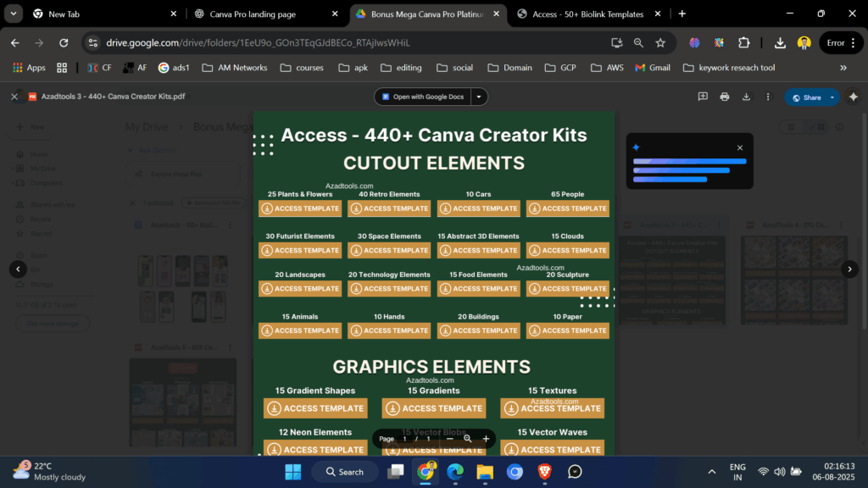Viewport: 868px width, 488px height.
Task: Close the PDF preview with the X icon
Action: coord(14,97)
